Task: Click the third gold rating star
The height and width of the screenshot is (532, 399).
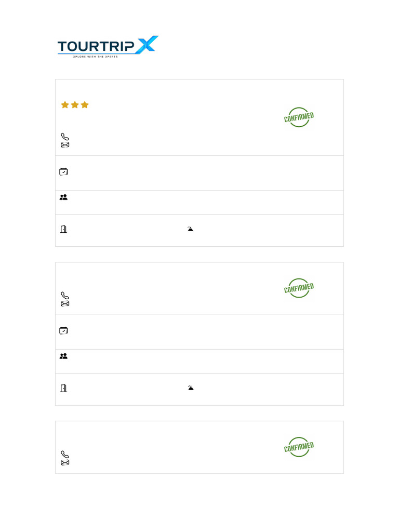Action: pos(85,105)
